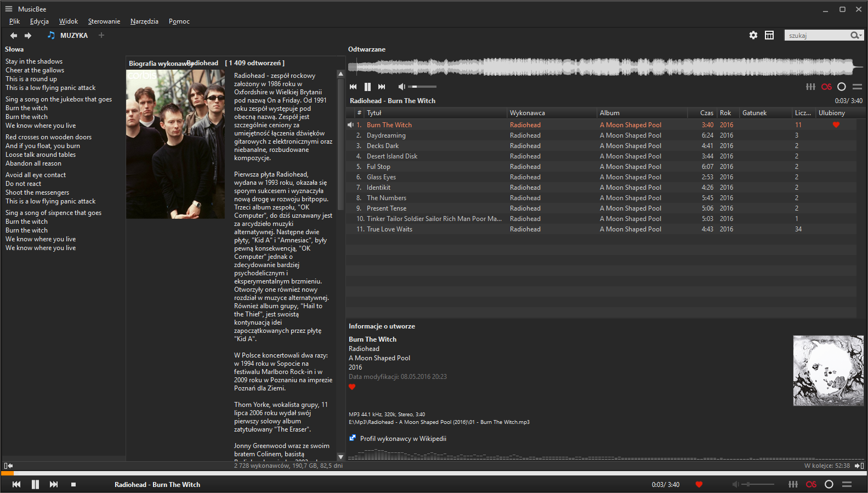Toggle red heart in track information panel

pos(352,387)
